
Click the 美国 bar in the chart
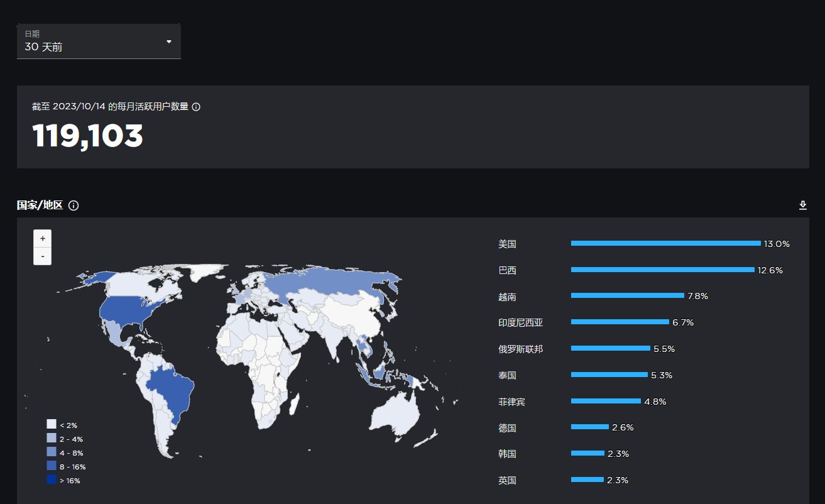666,243
